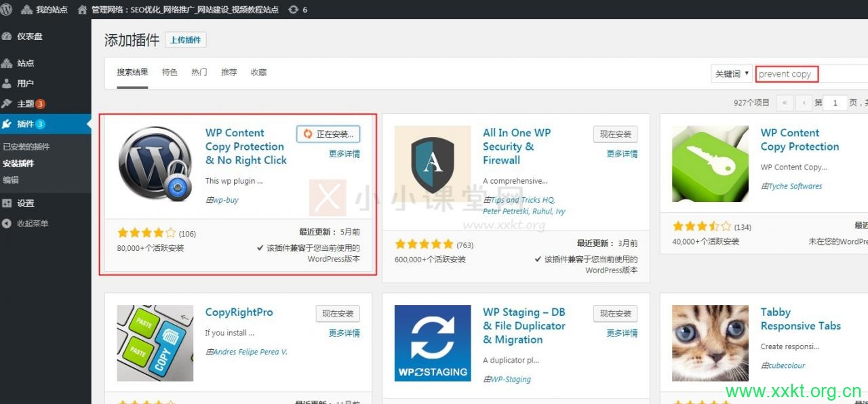Image resolution: width=868 pixels, height=404 pixels.
Task: Click the 正在安装 button for WP Content Copy Protection
Action: point(328,134)
